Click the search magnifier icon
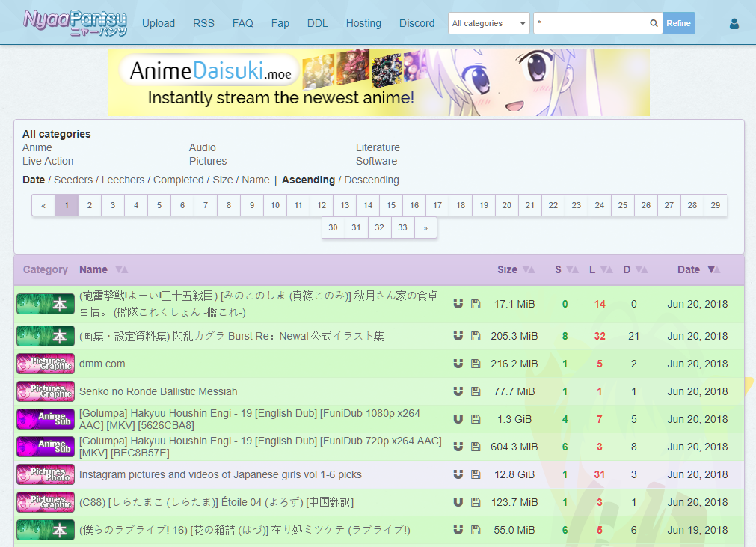 654,23
